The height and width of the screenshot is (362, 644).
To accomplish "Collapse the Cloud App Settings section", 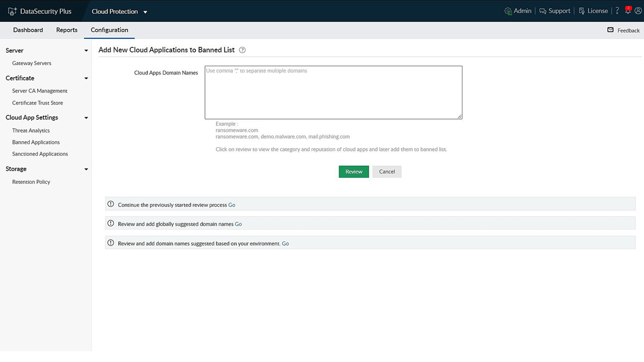I will pos(86,117).
